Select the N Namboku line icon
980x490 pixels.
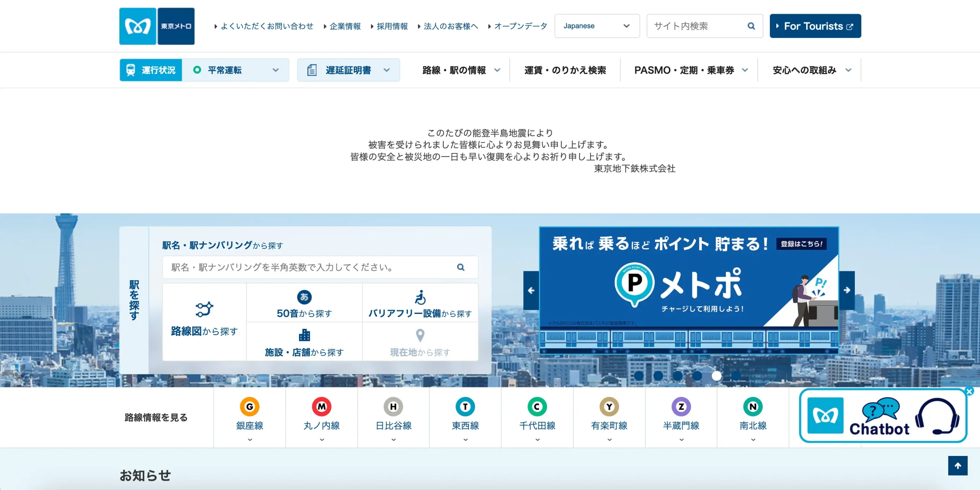[753, 407]
